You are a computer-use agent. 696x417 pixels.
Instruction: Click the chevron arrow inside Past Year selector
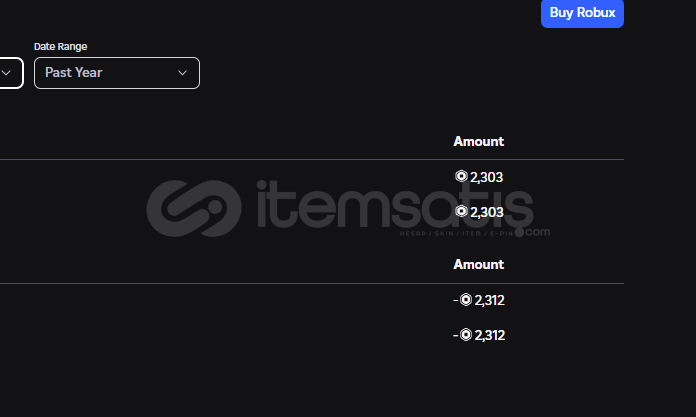click(x=182, y=73)
